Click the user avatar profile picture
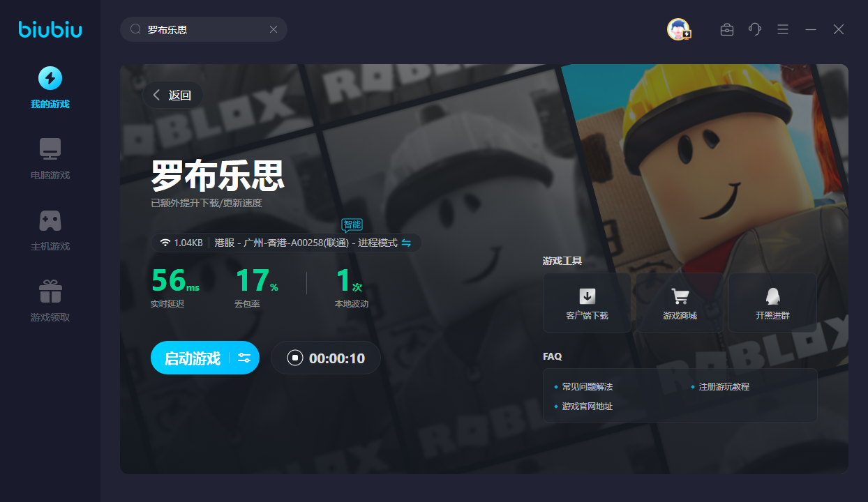 click(678, 29)
